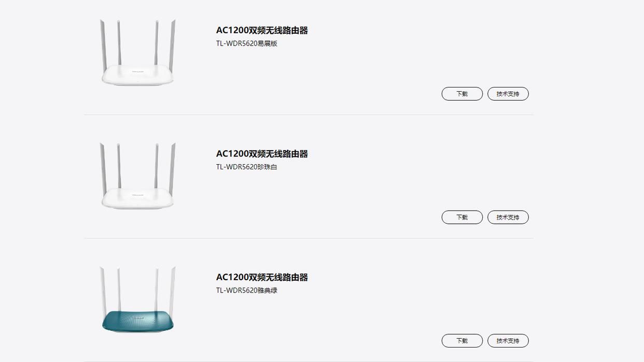This screenshot has width=644, height=362.
Task: Open 技术支持 for TL-WDR5620珍珠白
Action: coord(508,218)
